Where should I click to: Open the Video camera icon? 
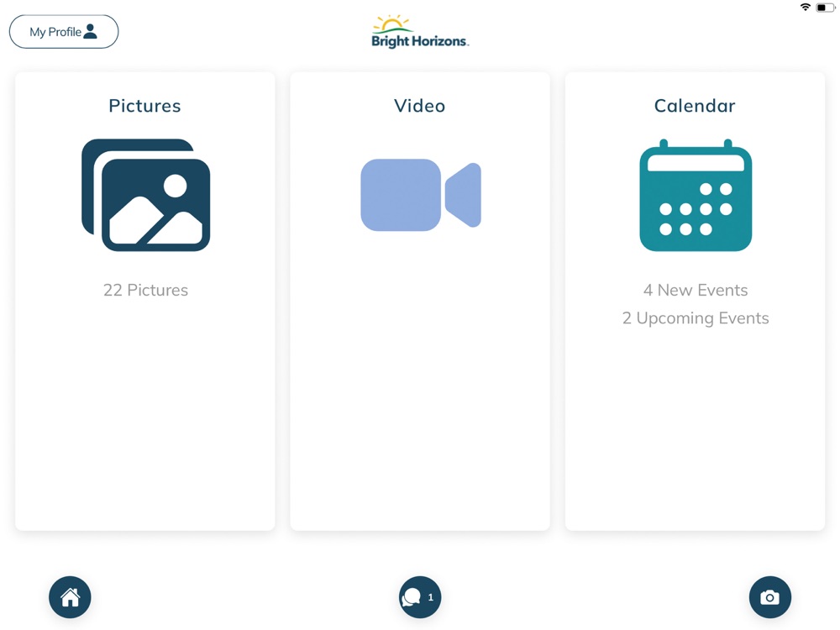[x=421, y=195]
